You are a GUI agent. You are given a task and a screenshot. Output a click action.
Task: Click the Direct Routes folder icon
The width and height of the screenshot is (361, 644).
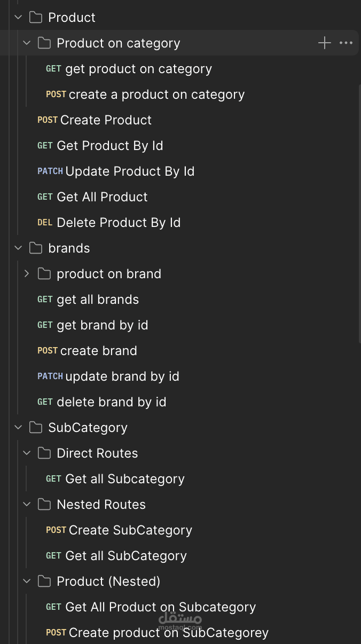(44, 453)
